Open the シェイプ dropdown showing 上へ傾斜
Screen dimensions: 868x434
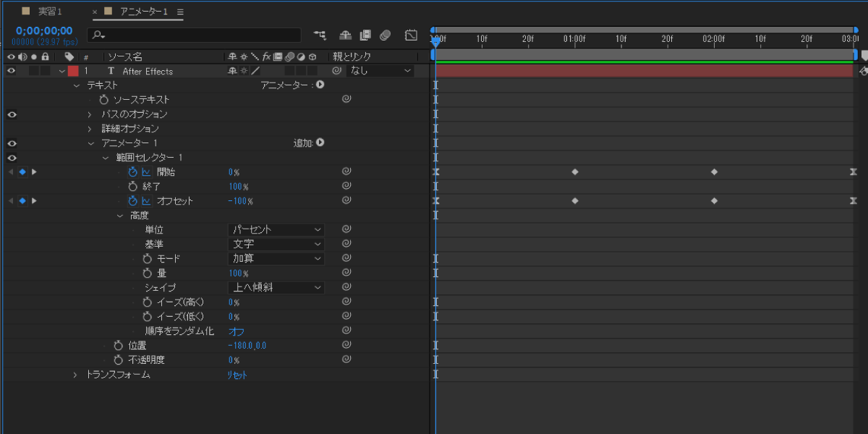click(276, 288)
